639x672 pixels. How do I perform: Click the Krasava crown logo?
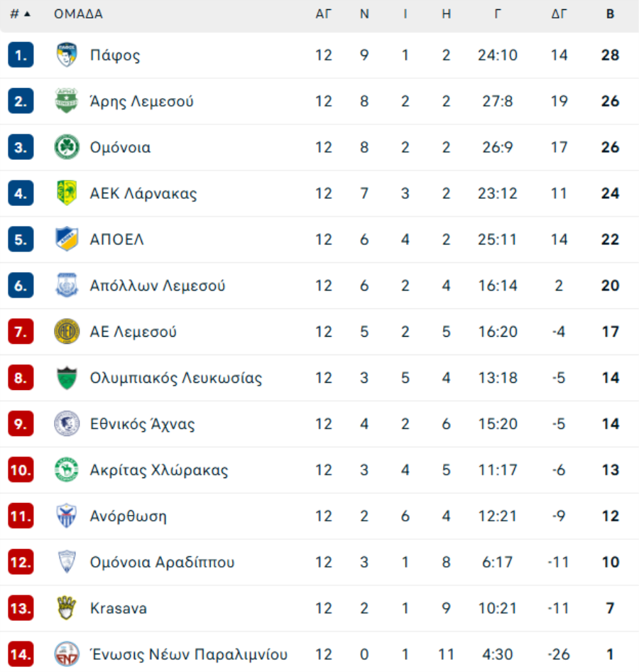67,608
